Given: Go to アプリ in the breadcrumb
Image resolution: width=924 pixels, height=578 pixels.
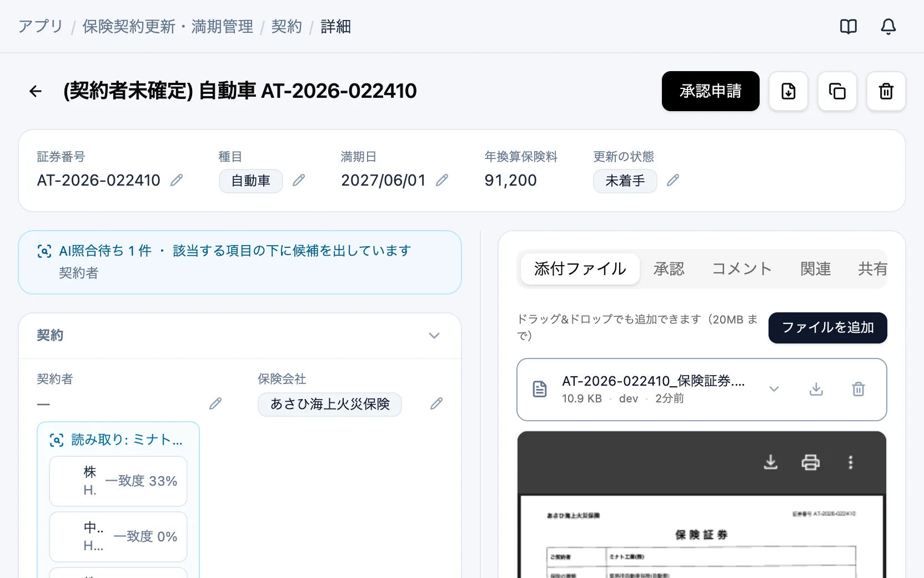Looking at the screenshot, I should (x=41, y=27).
